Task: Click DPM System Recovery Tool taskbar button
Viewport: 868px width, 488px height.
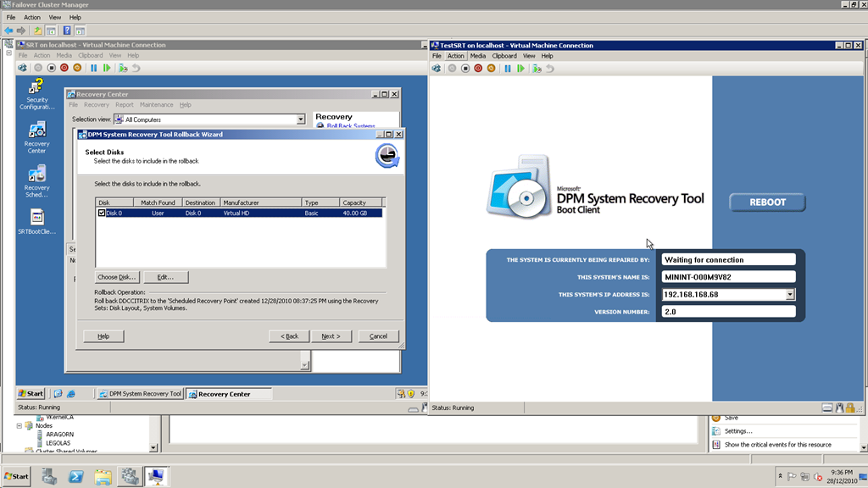Action: tap(140, 394)
